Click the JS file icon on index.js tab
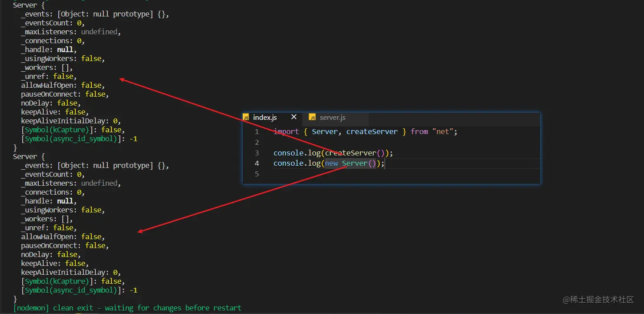644x314 pixels. (246, 118)
